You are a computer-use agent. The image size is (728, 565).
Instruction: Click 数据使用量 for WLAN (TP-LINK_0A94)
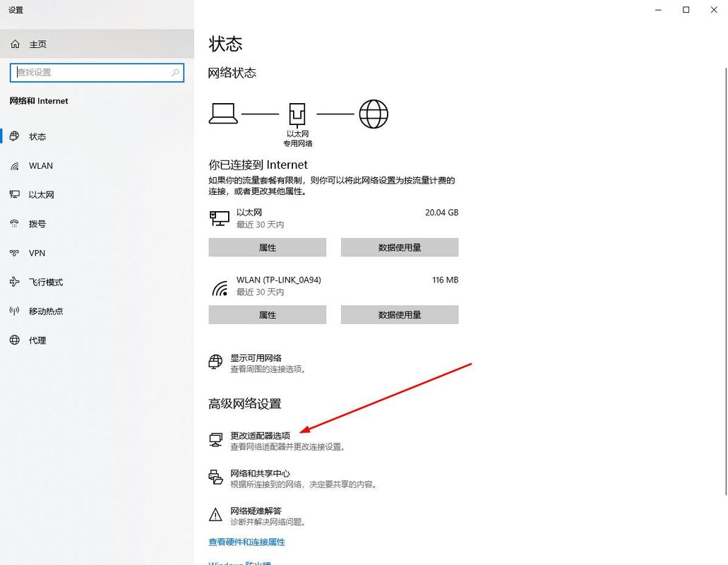click(x=399, y=314)
